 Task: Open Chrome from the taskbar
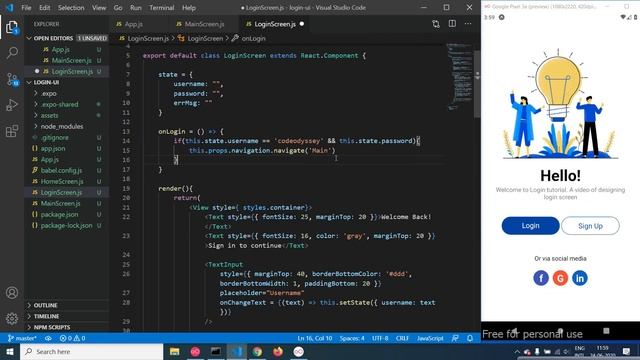tap(257, 351)
